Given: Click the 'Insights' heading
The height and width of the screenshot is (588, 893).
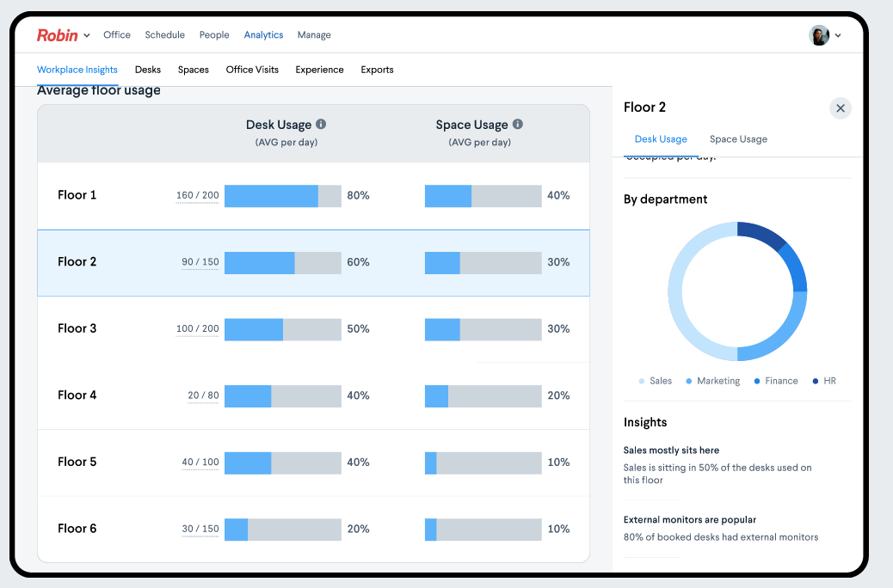Looking at the screenshot, I should 644,422.
